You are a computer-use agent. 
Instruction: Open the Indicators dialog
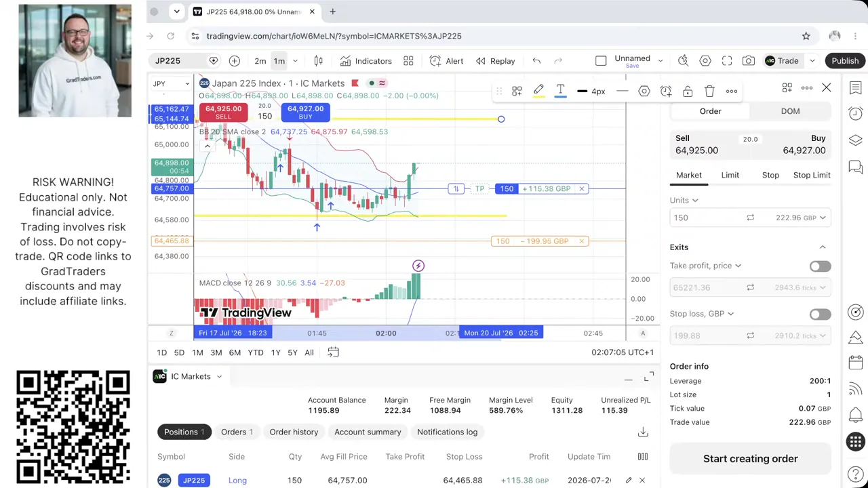(x=366, y=61)
